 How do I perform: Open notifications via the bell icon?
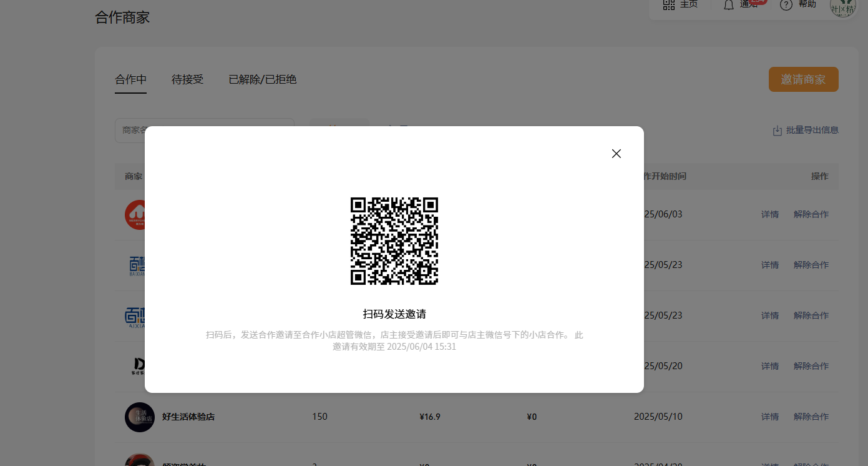click(728, 6)
